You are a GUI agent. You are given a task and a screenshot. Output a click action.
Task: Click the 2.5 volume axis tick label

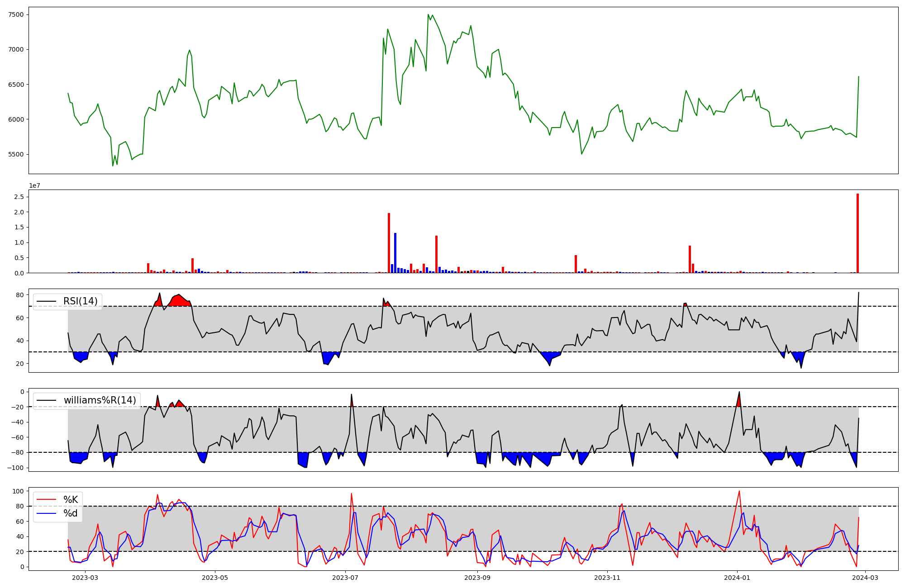point(19,197)
